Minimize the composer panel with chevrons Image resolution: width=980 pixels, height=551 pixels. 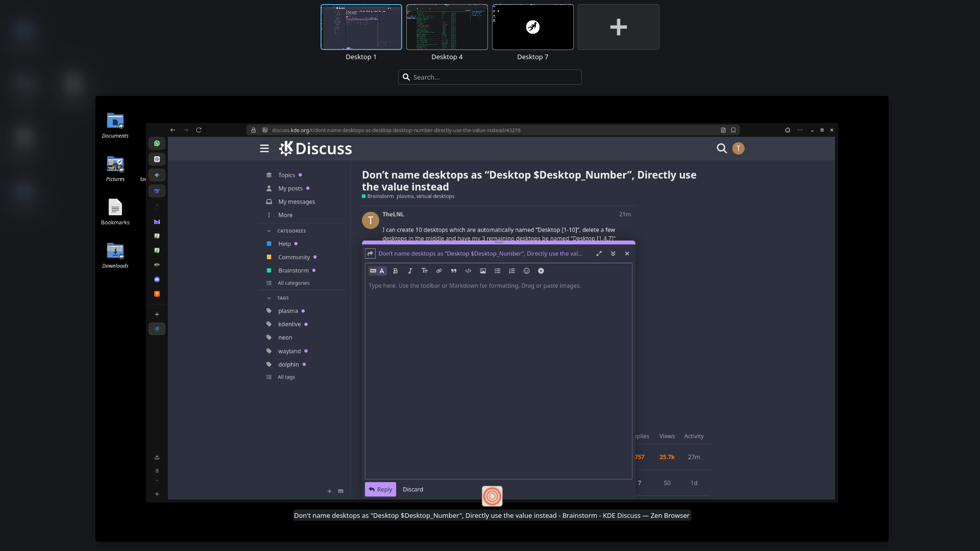coord(613,254)
